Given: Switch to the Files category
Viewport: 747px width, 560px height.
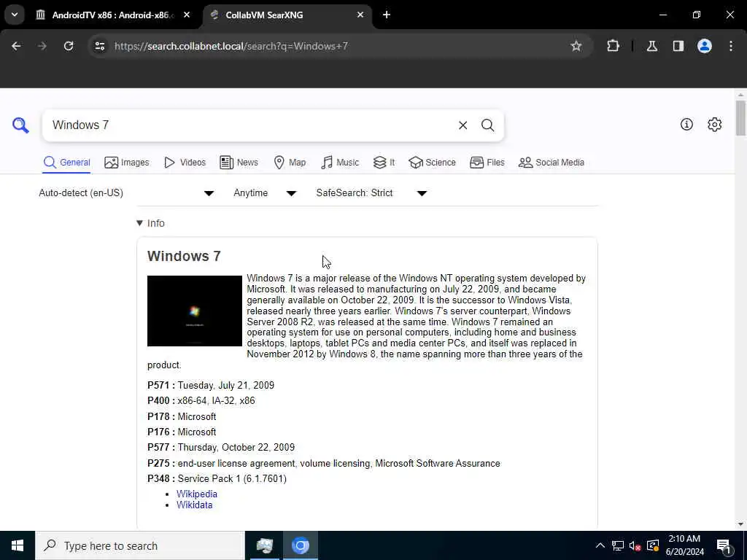Looking at the screenshot, I should [487, 163].
